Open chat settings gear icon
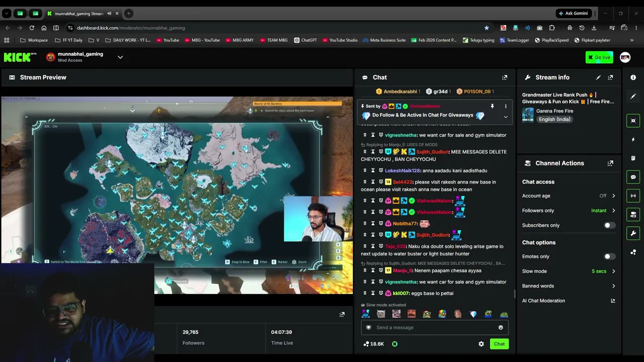The image size is (644, 362). (x=481, y=344)
